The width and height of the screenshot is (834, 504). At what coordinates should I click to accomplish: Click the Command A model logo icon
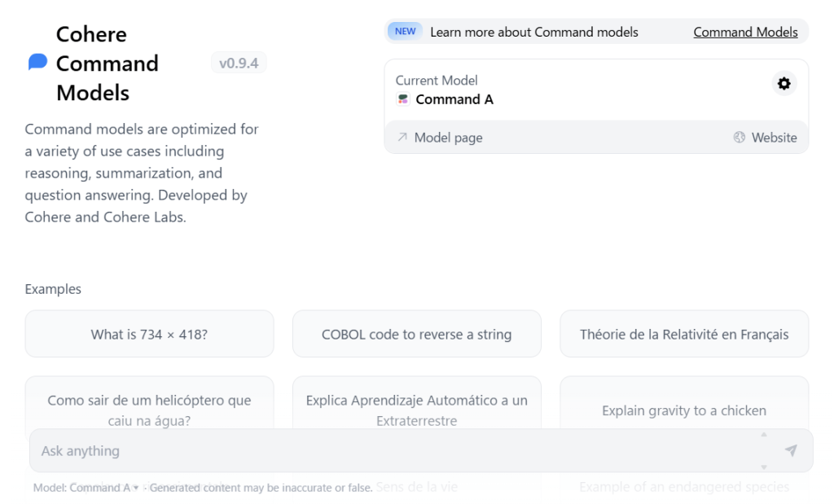pyautogui.click(x=403, y=99)
